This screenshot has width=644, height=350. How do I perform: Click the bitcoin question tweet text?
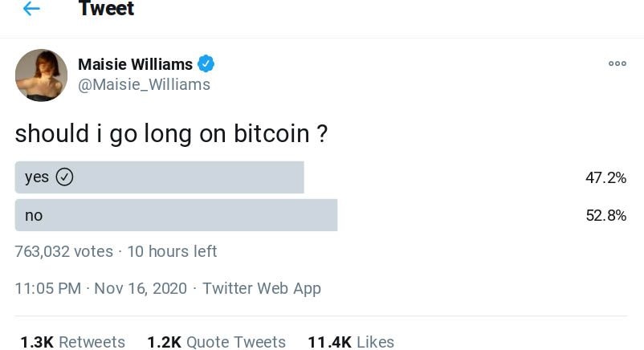click(171, 133)
